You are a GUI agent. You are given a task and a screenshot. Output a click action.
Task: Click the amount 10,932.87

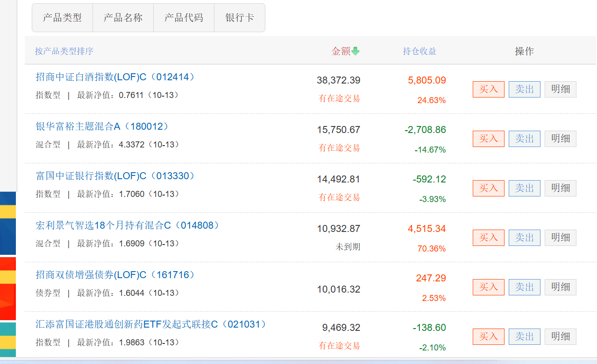[339, 229]
